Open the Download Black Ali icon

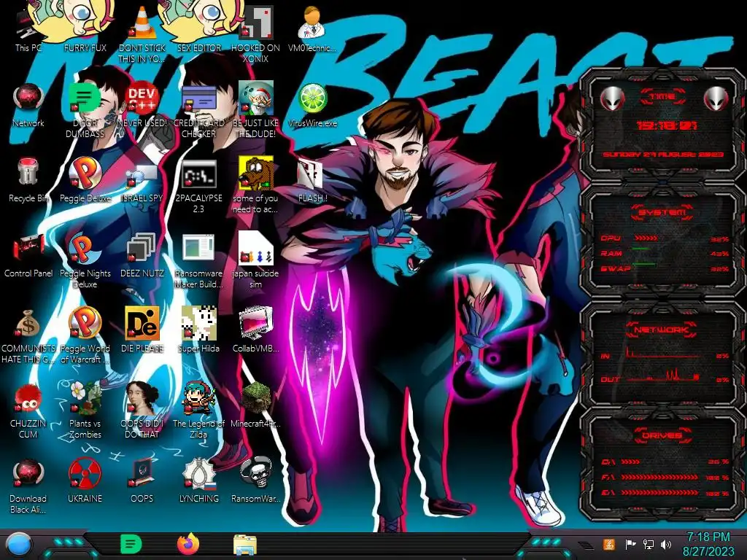click(x=28, y=486)
